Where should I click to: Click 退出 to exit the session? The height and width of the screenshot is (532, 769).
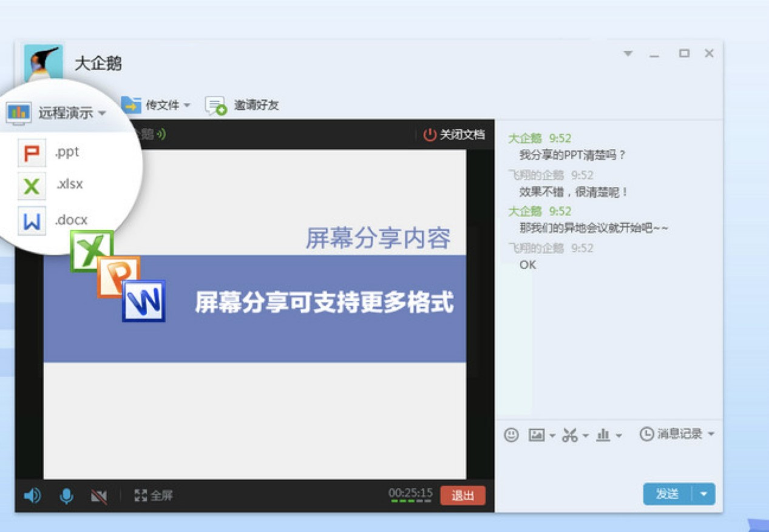click(462, 496)
